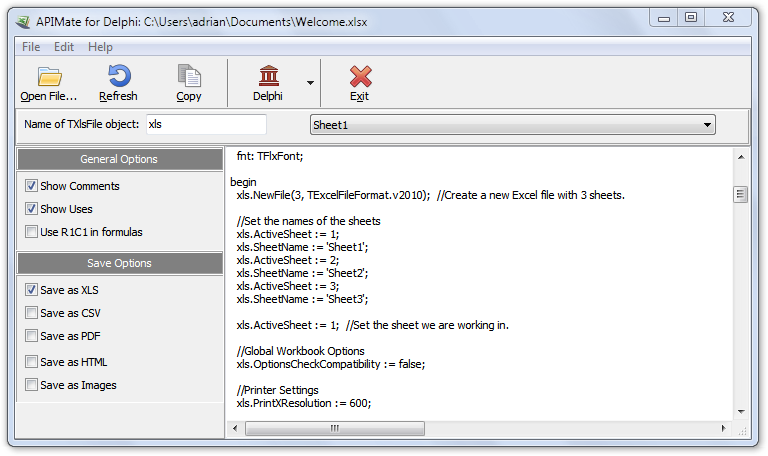This screenshot has height=456, width=768.
Task: Enable Use R1C1 in formulas
Action: (x=32, y=232)
